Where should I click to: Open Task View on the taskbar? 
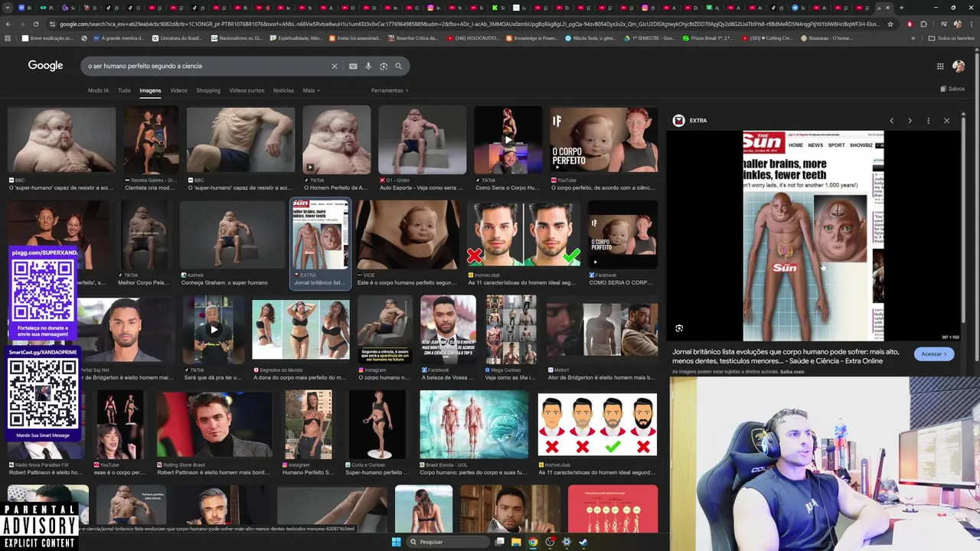click(499, 542)
